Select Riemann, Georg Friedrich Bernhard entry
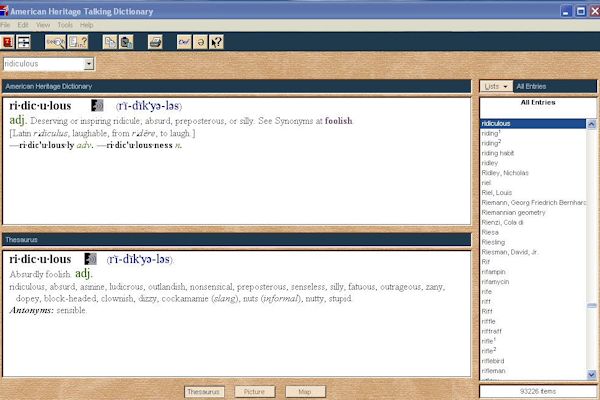Screen dimensions: 600x400 pos(533,202)
